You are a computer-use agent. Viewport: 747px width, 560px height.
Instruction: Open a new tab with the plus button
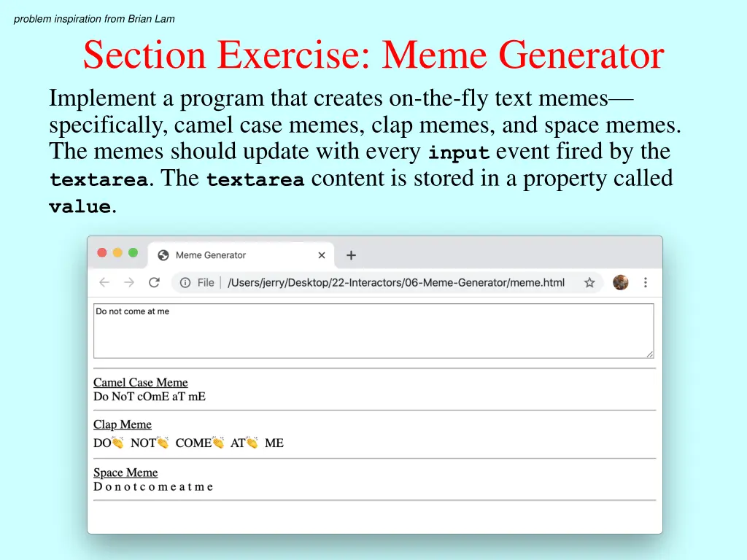[351, 255]
